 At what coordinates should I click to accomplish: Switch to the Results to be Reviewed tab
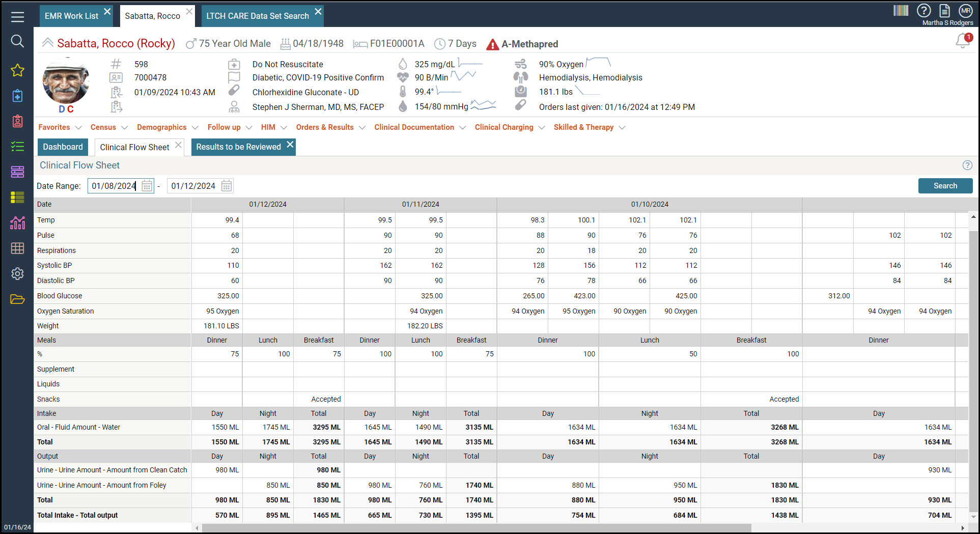(x=238, y=147)
